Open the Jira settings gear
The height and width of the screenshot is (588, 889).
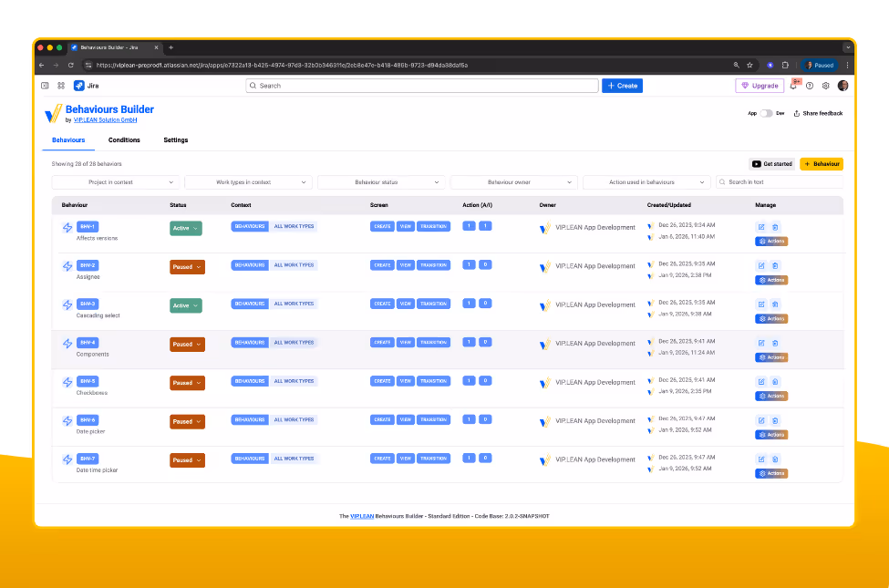pyautogui.click(x=825, y=86)
